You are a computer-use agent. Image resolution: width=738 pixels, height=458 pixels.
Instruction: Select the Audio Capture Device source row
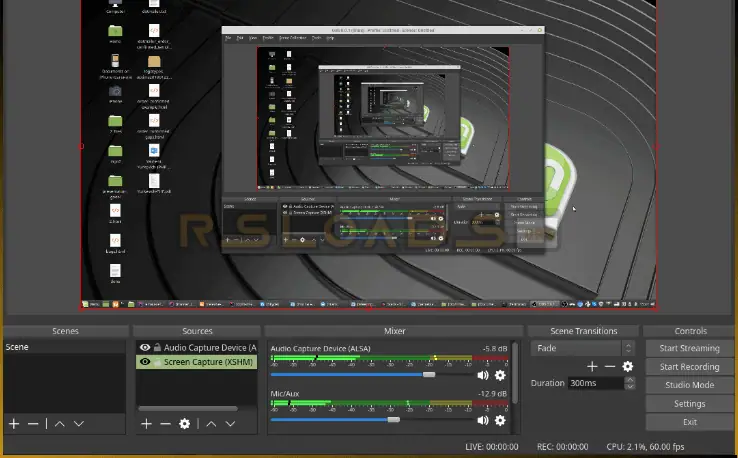(197, 347)
